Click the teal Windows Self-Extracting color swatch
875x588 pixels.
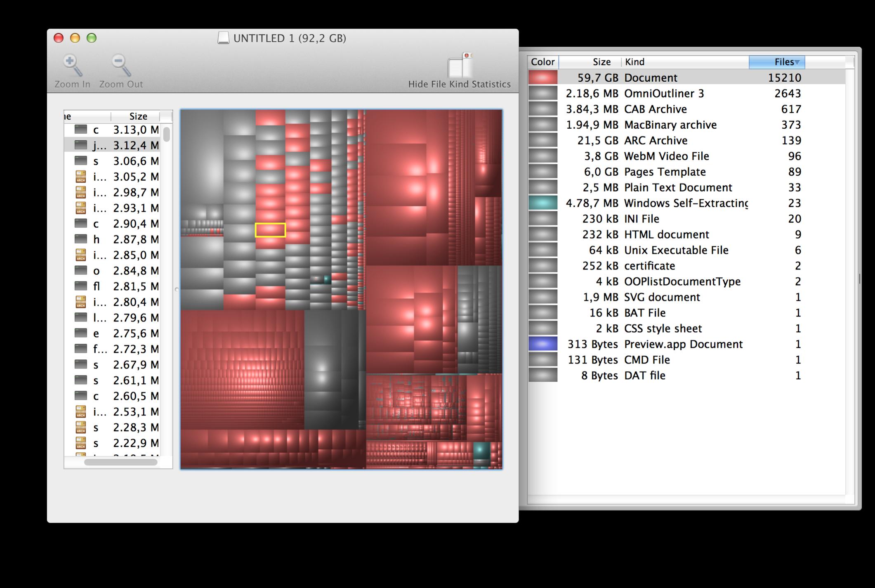[x=542, y=203]
